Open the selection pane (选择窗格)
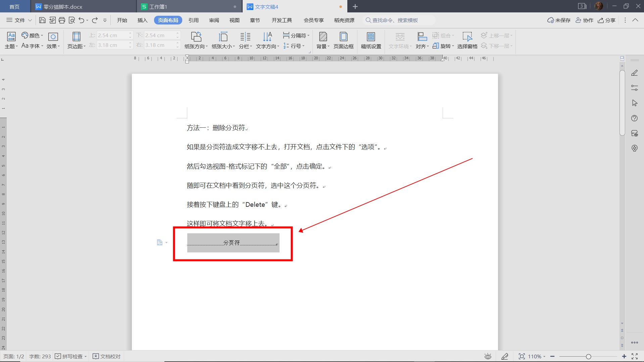 coord(467,40)
